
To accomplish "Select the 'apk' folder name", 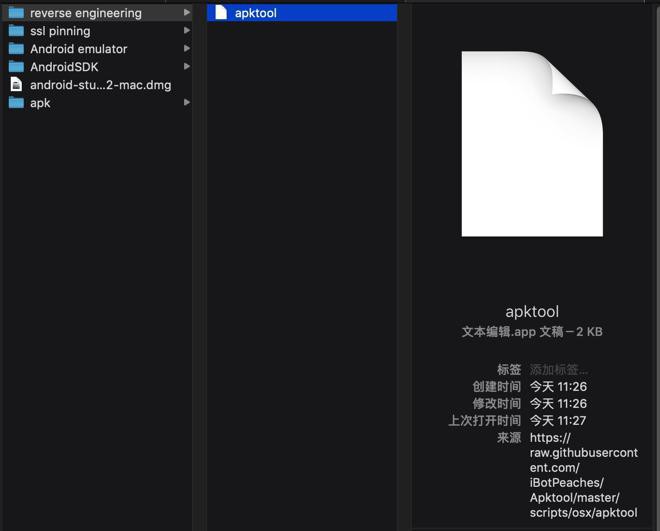I will pyautogui.click(x=40, y=103).
